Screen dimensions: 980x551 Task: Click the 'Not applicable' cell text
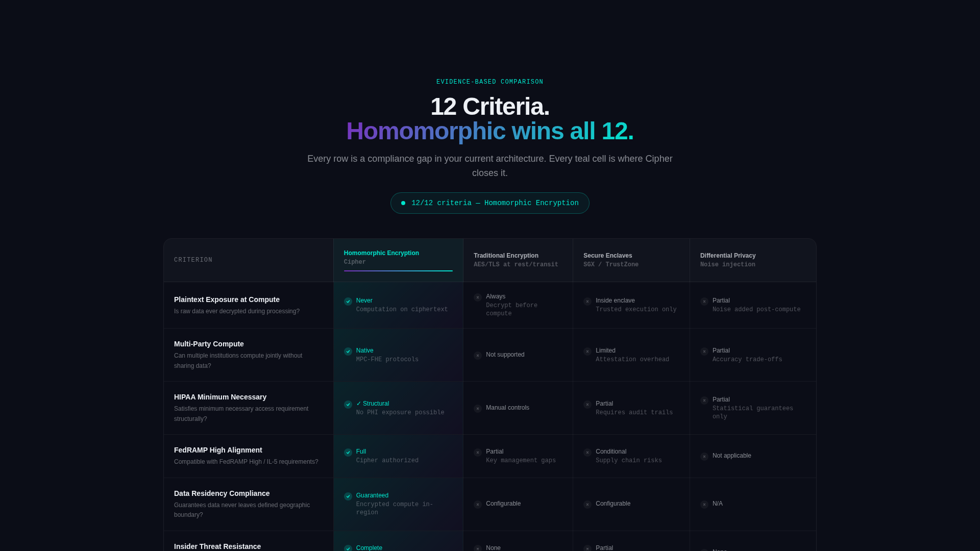click(x=732, y=456)
